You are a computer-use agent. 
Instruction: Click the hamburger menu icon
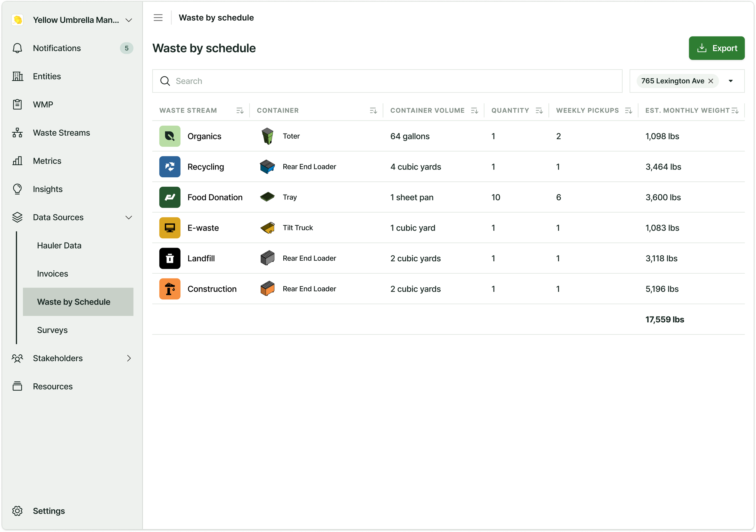point(158,18)
